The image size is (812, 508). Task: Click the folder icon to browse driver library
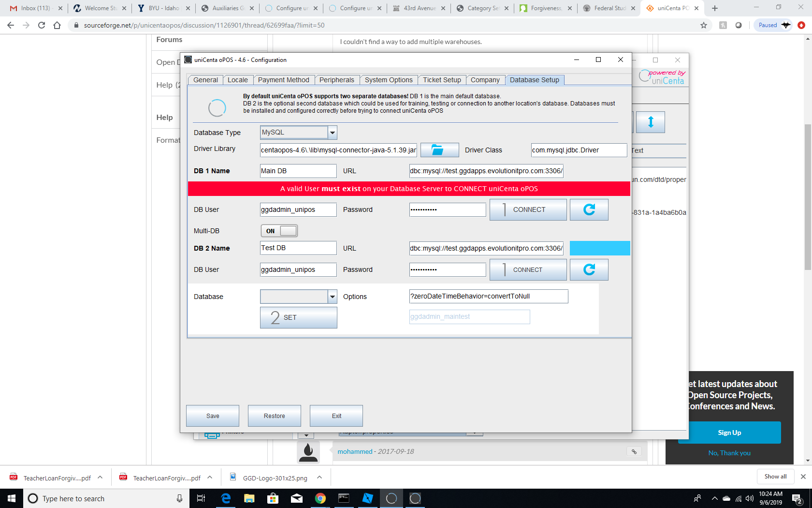coord(439,150)
